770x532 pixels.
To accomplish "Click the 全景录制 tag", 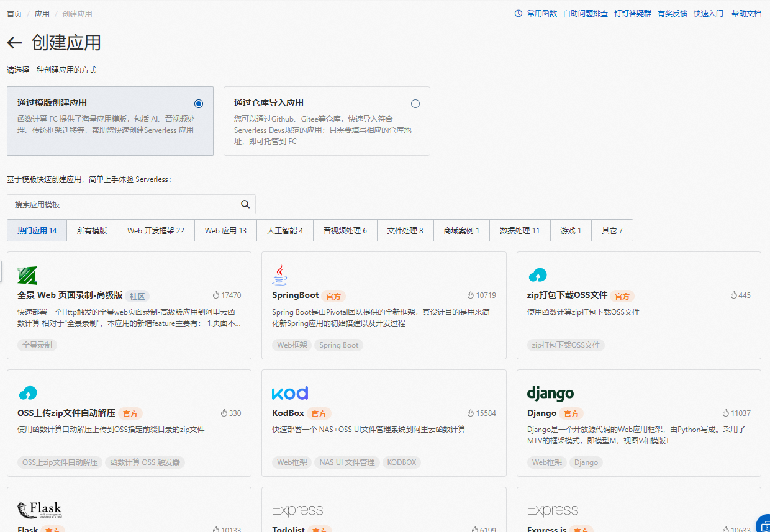I will [x=37, y=345].
